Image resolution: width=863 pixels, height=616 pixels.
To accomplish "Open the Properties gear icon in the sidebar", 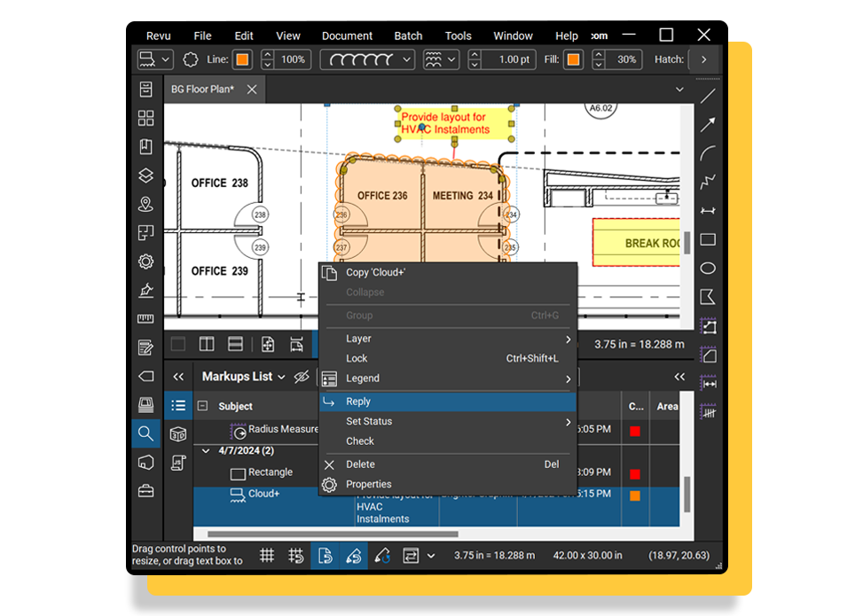I will [145, 261].
